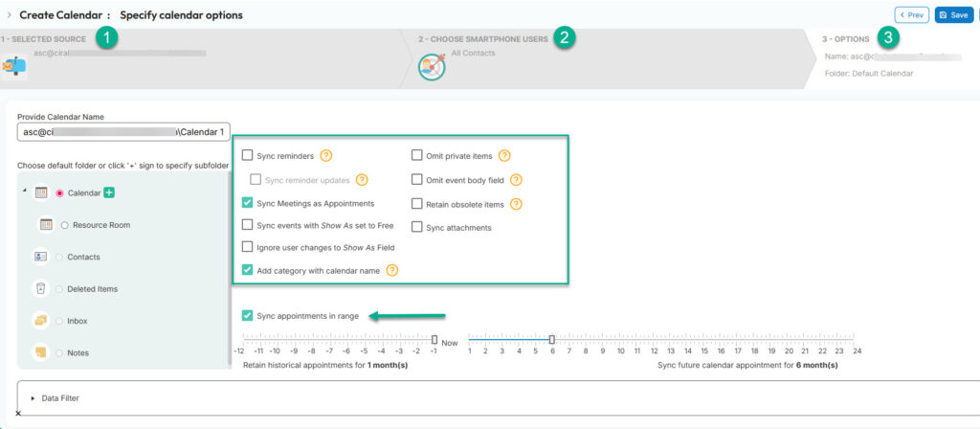Click the Save button
Image resolution: width=980 pixels, height=429 pixels.
pos(953,15)
